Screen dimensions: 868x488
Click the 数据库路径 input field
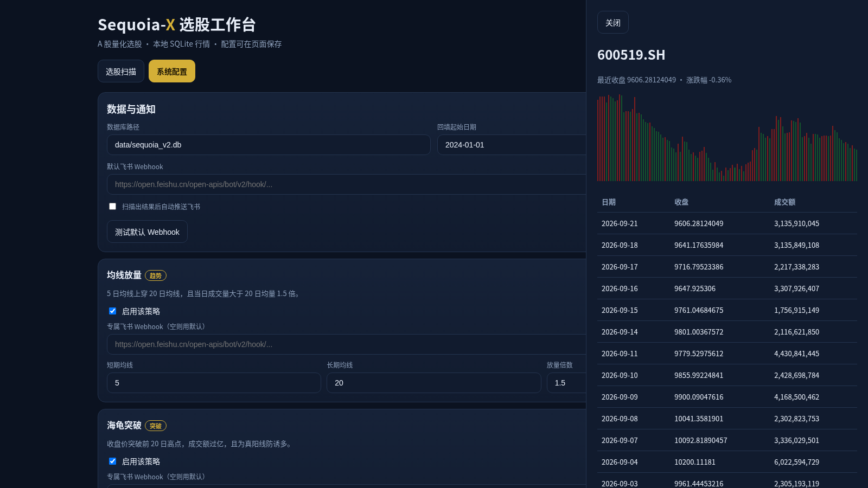[269, 145]
